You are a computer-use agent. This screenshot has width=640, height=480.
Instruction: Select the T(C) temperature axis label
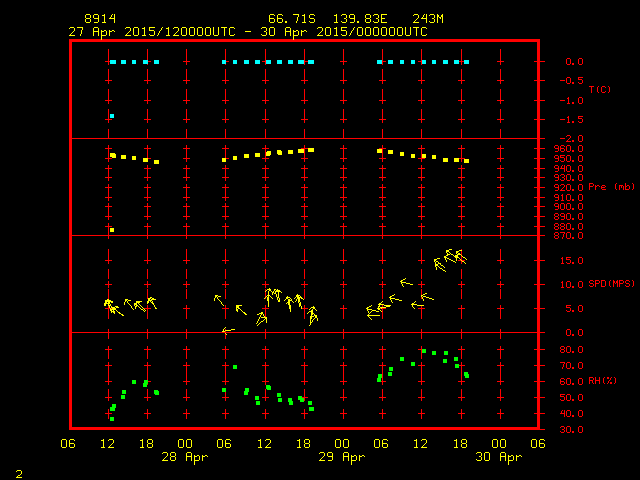[598, 90]
